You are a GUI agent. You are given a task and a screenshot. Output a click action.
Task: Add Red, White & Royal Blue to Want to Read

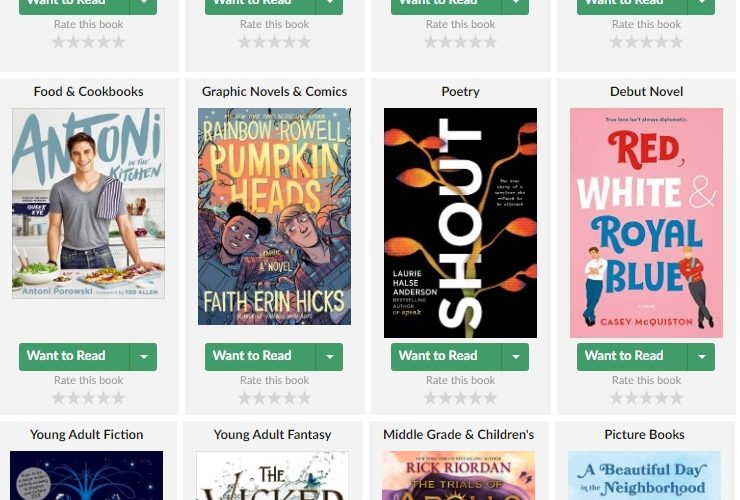pyautogui.click(x=632, y=356)
